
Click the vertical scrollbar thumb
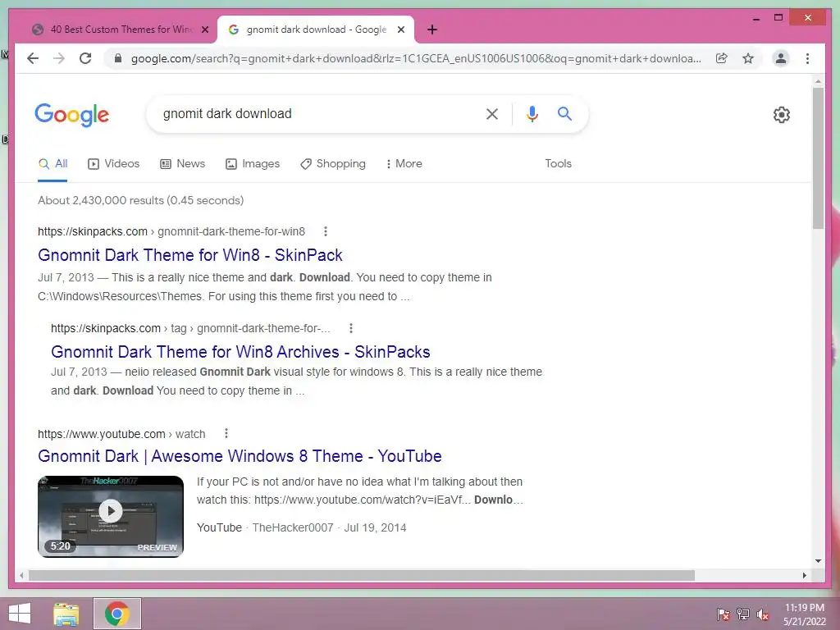[x=818, y=158]
